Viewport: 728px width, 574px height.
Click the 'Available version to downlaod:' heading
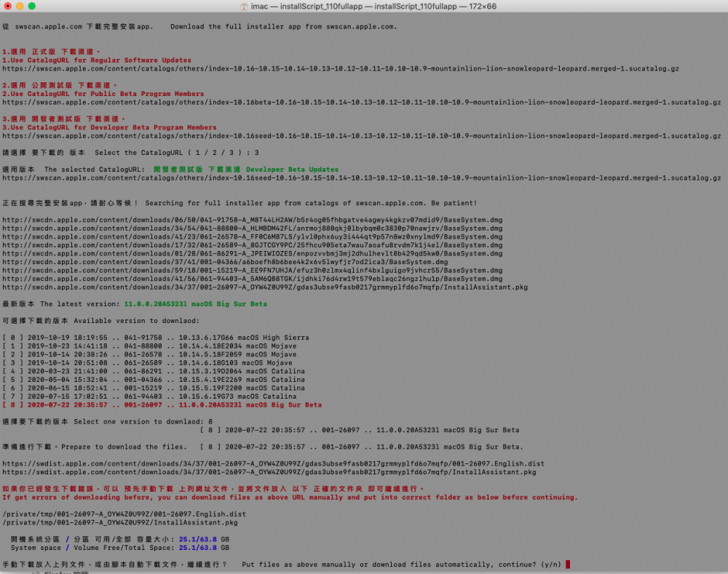click(x=137, y=321)
